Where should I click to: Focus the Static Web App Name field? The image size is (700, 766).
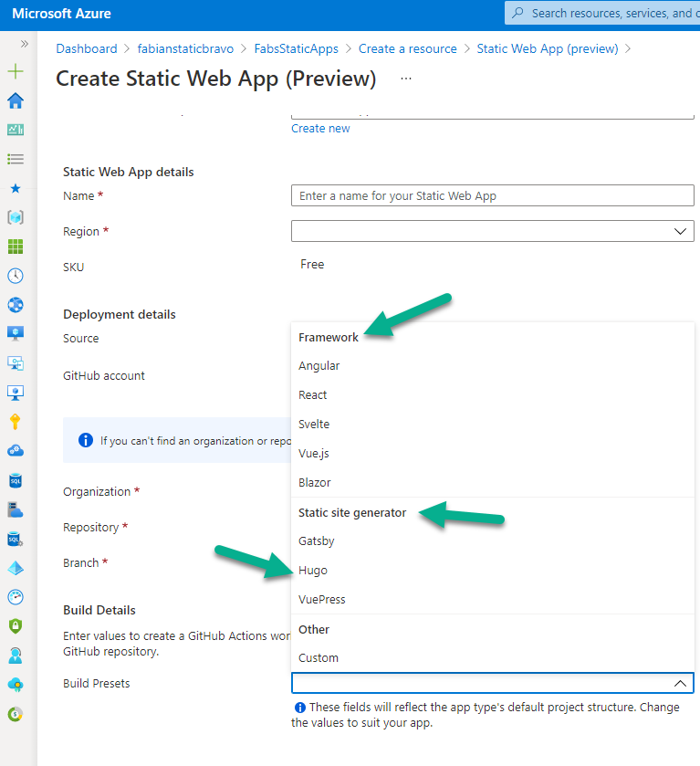[493, 195]
